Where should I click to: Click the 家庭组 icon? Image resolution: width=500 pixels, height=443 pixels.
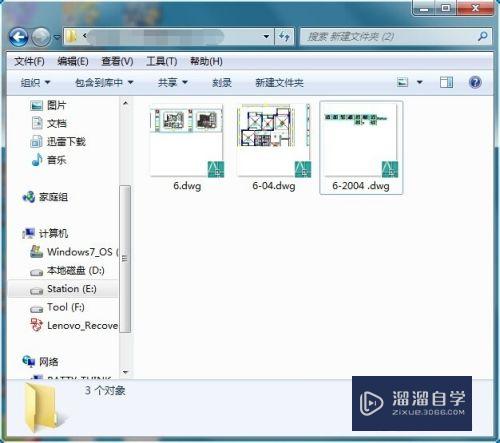coord(29,197)
